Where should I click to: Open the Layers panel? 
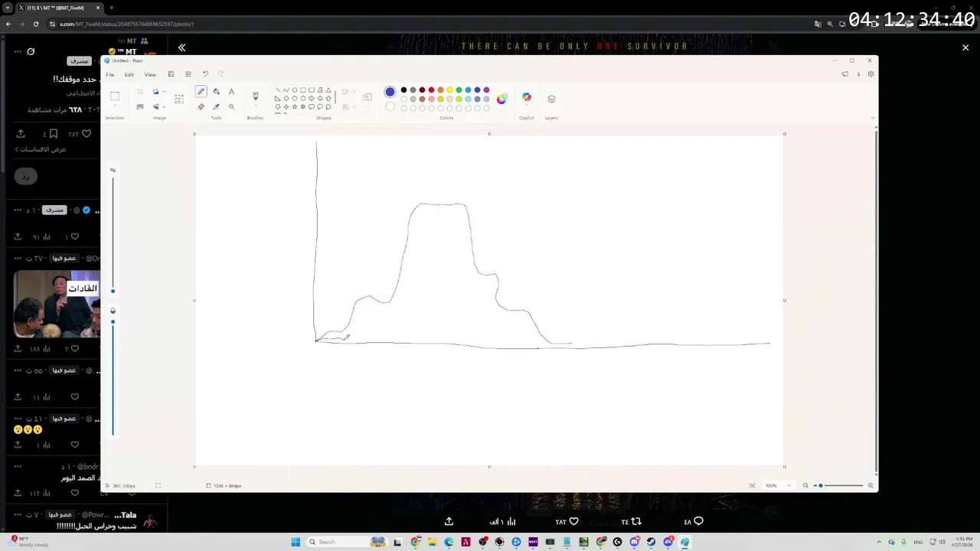(551, 99)
